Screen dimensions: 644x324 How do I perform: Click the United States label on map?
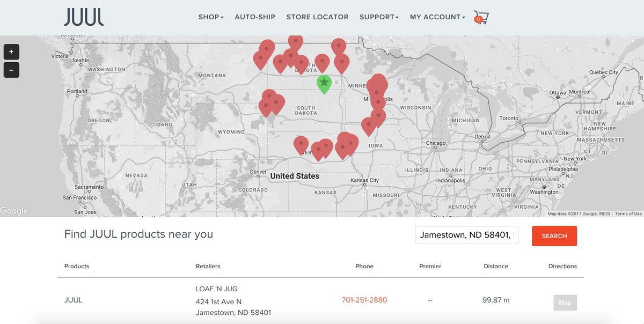[295, 176]
